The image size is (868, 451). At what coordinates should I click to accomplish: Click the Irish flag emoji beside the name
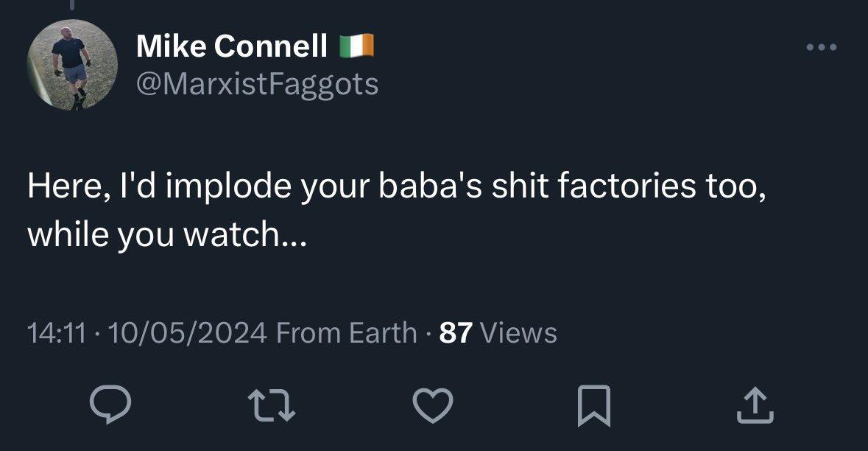pyautogui.click(x=357, y=48)
